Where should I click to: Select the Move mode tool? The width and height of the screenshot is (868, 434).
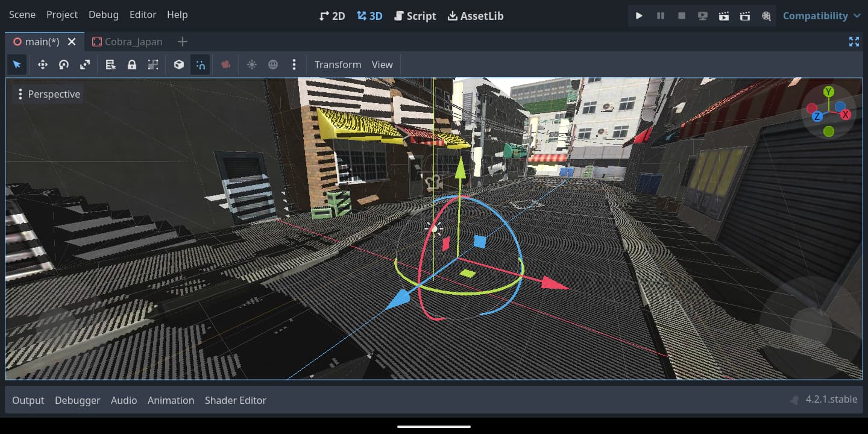click(x=43, y=64)
